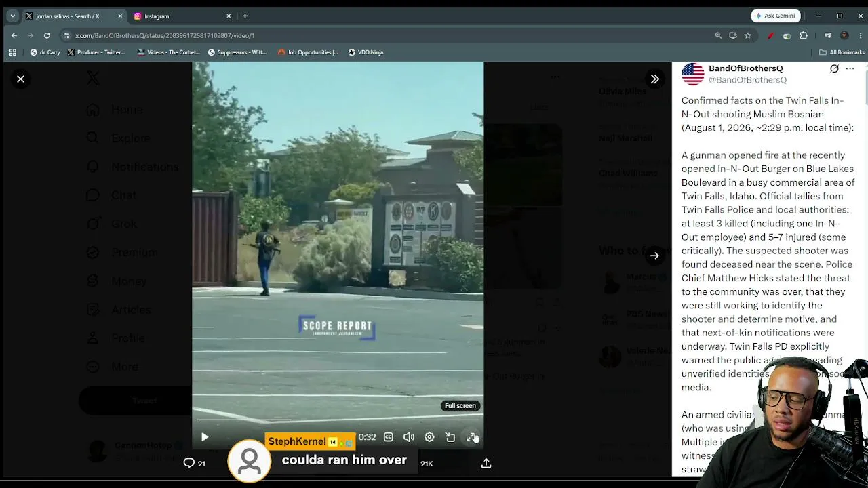Open the Suppressors bookmark

pyautogui.click(x=237, y=52)
